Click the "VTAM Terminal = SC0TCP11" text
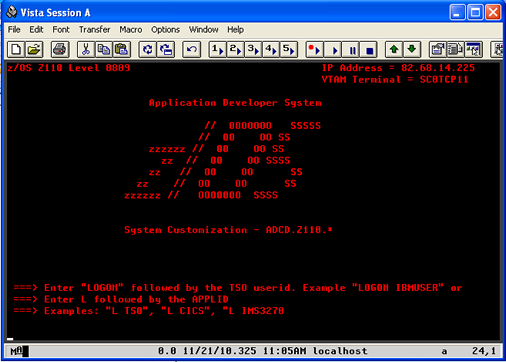Image resolution: width=506 pixels, height=362 pixels. (395, 79)
